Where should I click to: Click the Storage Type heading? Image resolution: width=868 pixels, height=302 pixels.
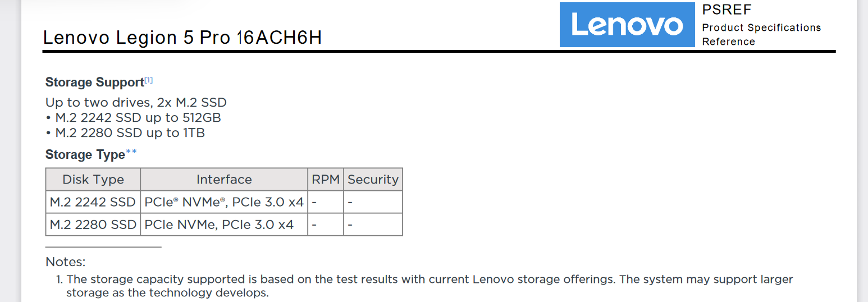pyautogui.click(x=85, y=154)
